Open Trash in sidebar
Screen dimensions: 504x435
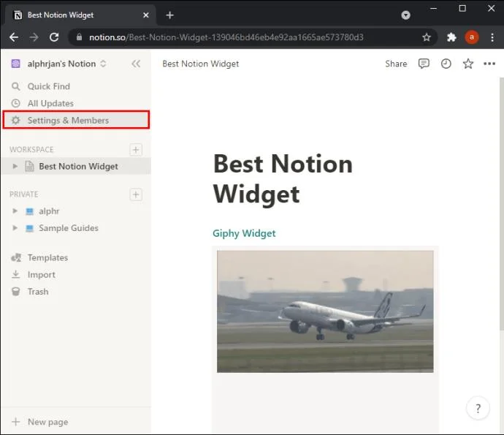(76, 292)
